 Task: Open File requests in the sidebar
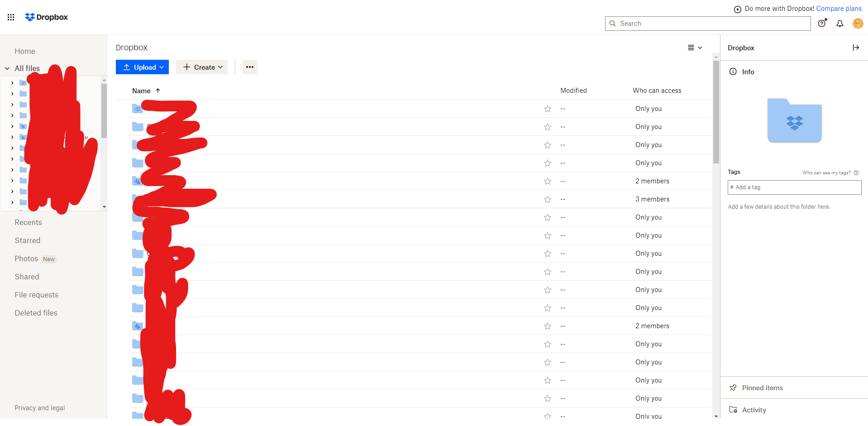coord(37,295)
